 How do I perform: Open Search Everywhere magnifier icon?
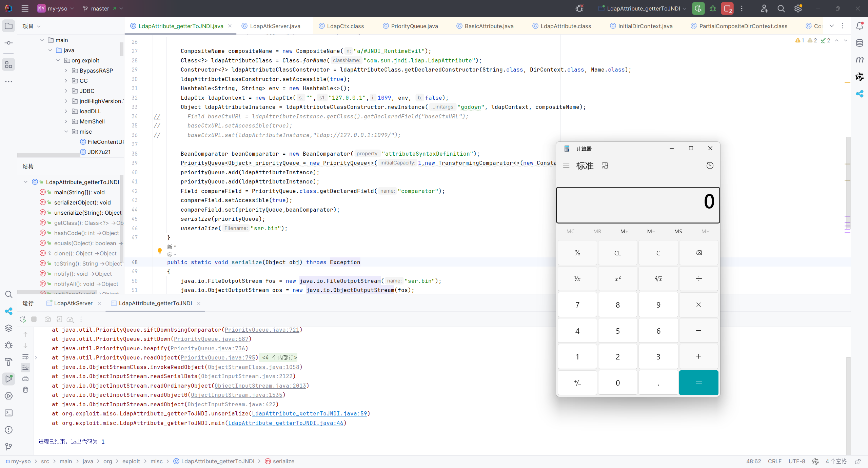781,8
